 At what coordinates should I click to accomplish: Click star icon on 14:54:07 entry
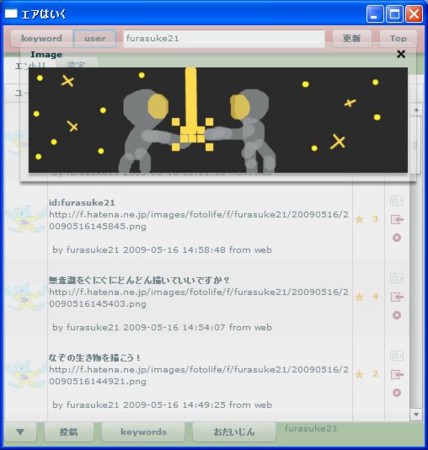click(x=359, y=297)
